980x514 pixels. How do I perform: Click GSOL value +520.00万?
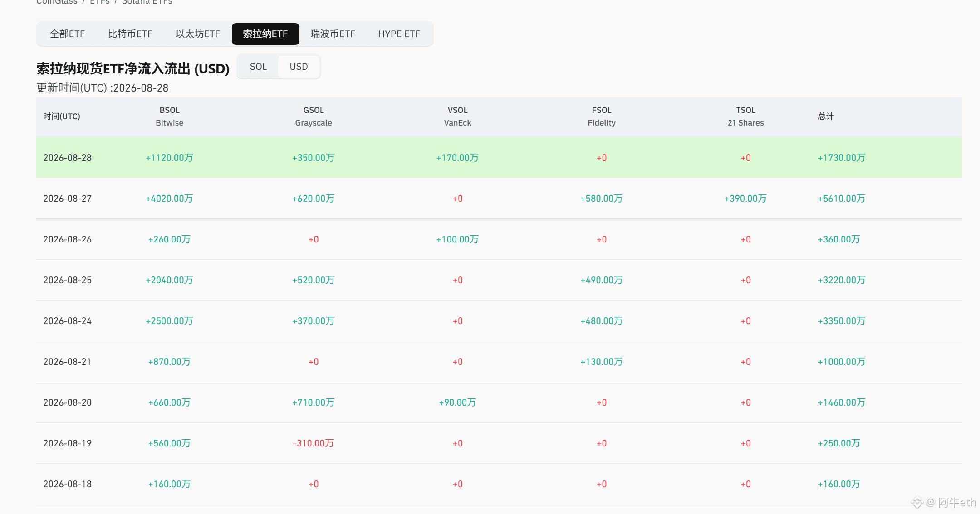pos(314,280)
